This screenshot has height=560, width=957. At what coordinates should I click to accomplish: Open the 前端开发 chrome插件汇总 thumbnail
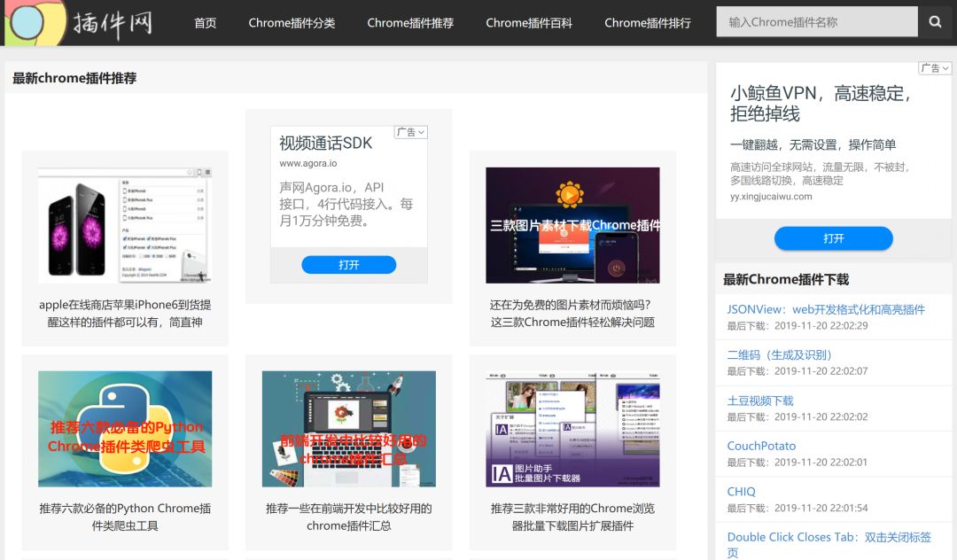[349, 429]
